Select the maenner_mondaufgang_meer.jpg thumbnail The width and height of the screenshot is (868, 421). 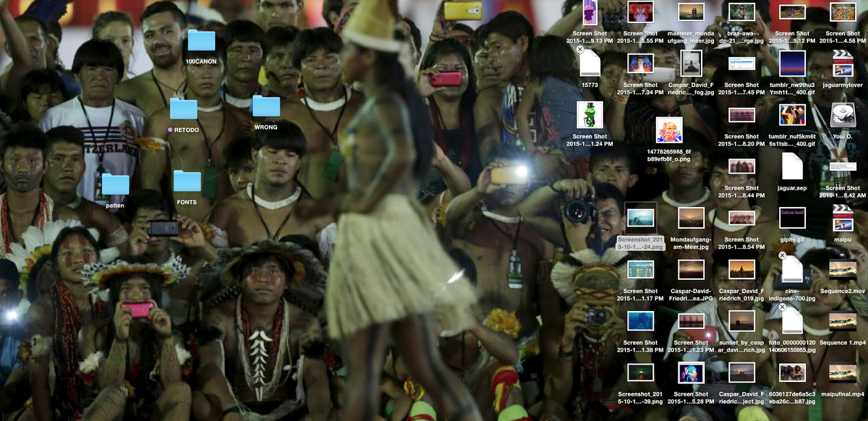click(x=692, y=12)
